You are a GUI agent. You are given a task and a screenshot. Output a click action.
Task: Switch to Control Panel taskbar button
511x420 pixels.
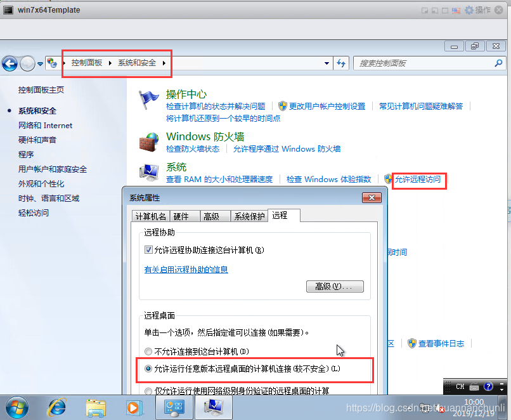coord(175,407)
